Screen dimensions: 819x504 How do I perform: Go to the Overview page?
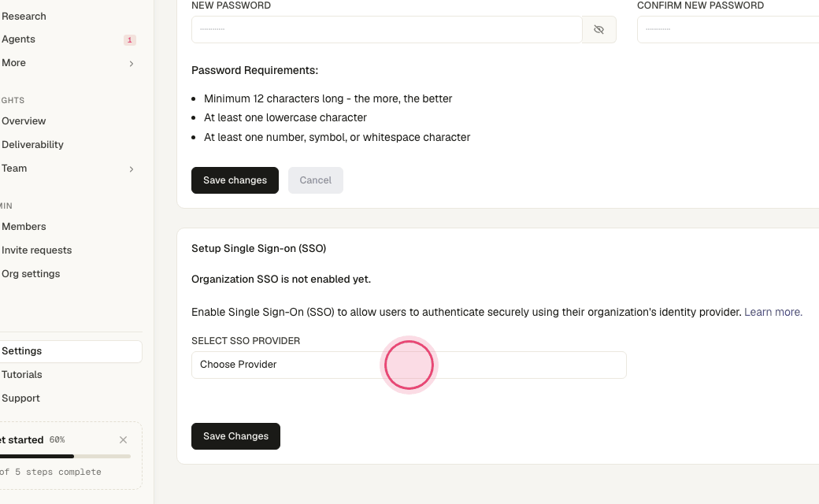24,121
